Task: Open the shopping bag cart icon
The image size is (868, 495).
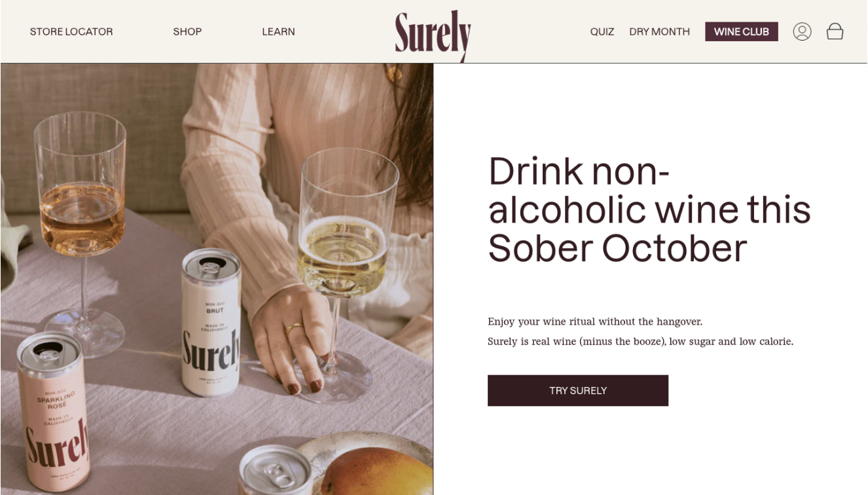Action: [x=835, y=31]
